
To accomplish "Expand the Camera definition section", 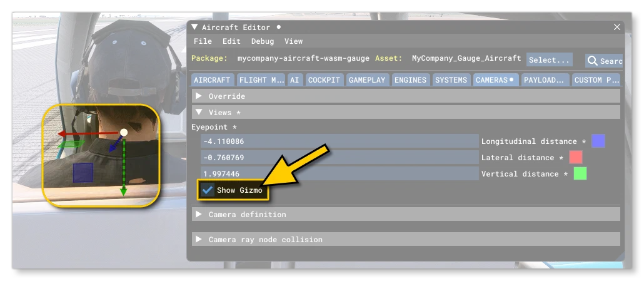I will coord(406,215).
